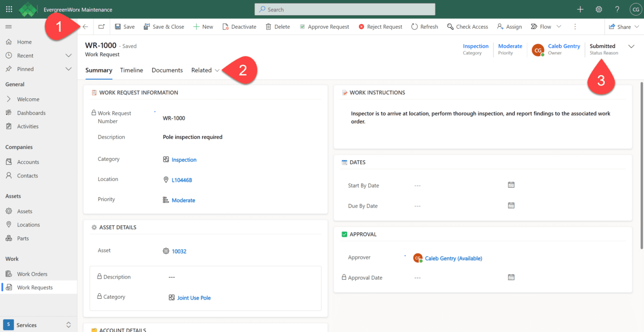Image resolution: width=644 pixels, height=332 pixels.
Task: Open the Approval Date calendar picker
Action: 511,277
